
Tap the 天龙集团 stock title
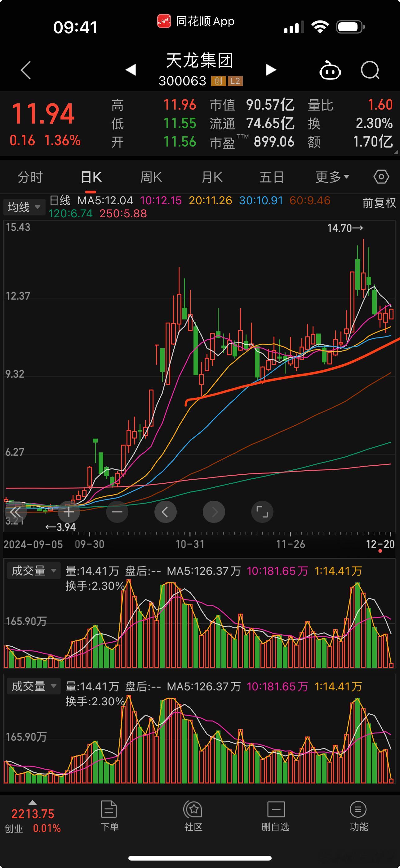(200, 61)
